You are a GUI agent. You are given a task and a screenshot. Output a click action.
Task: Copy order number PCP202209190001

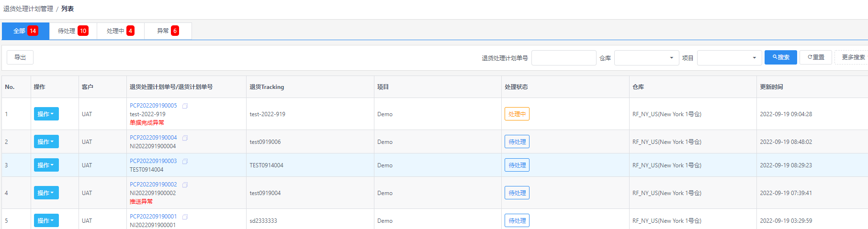[185, 217]
